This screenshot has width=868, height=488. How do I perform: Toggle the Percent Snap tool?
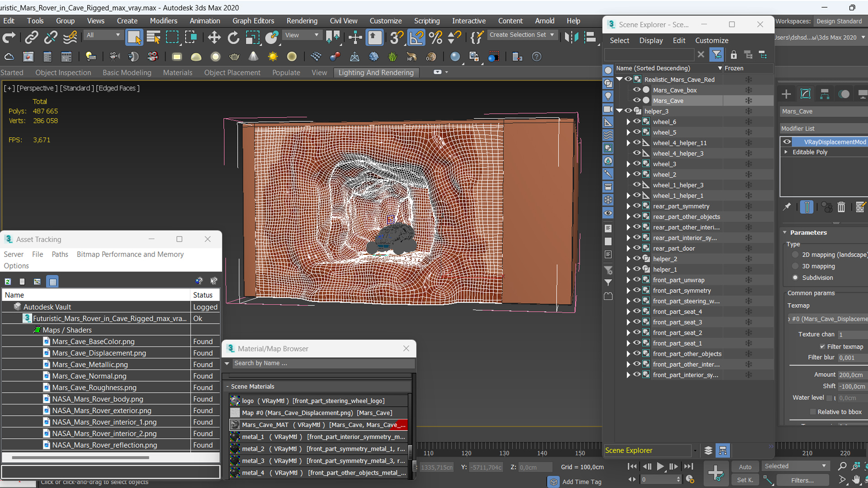(435, 38)
